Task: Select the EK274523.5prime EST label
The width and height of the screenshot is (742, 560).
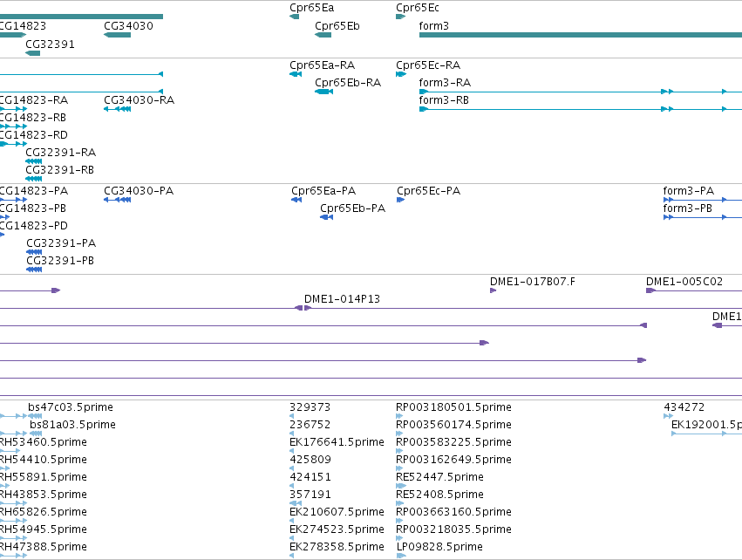Action: click(337, 529)
